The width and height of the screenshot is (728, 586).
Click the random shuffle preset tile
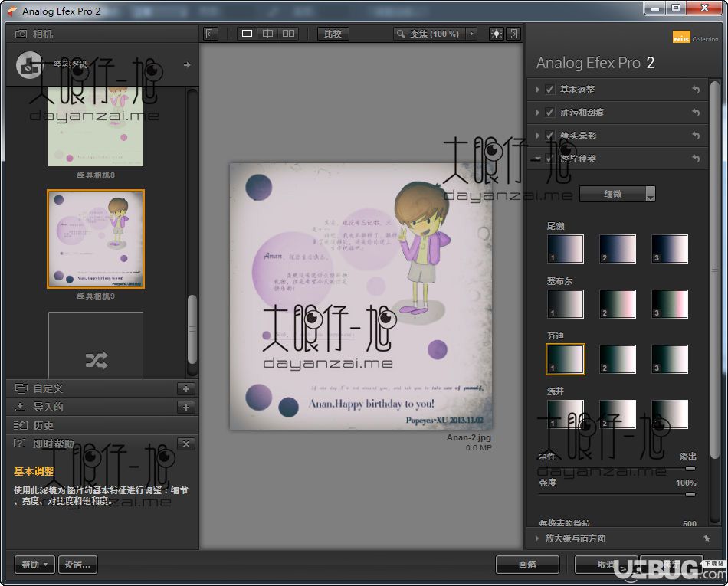click(96, 345)
